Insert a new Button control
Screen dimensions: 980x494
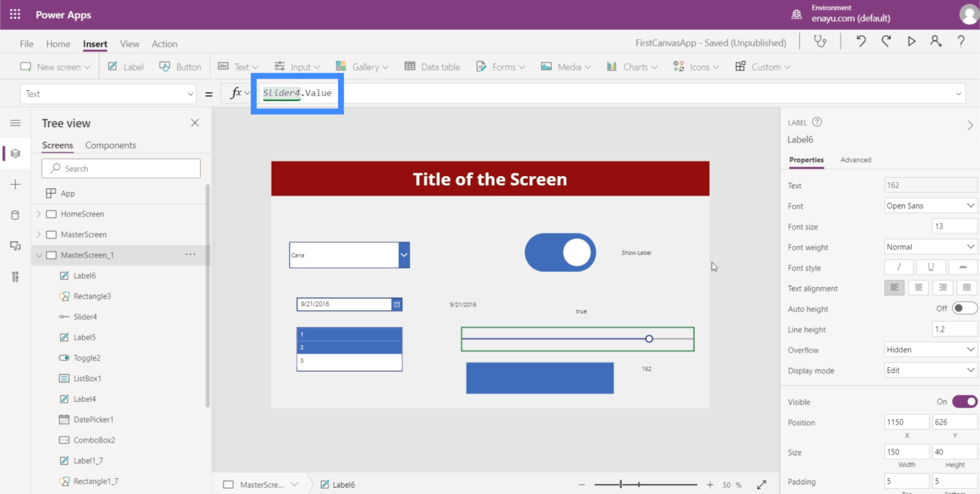180,66
